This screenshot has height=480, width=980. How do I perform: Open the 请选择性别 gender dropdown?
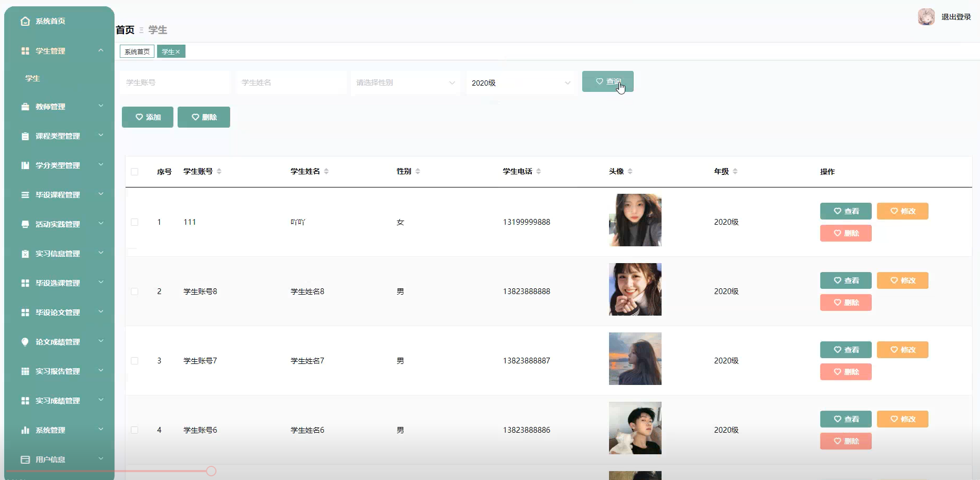point(406,83)
